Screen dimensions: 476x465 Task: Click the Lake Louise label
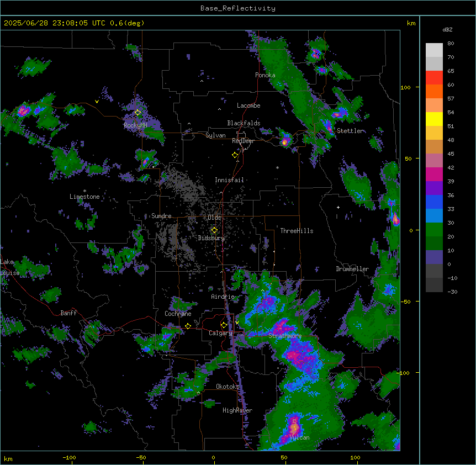tap(9, 267)
